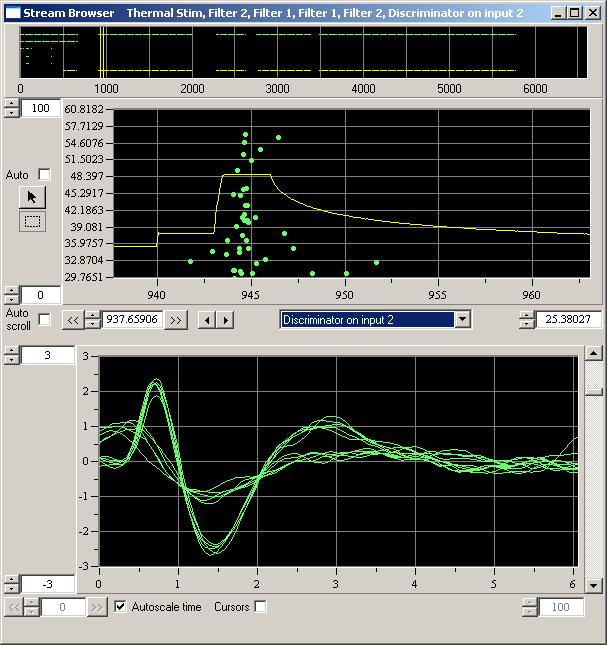
Task: Jump forward with the >> button beside 937.65906
Action: 175,320
